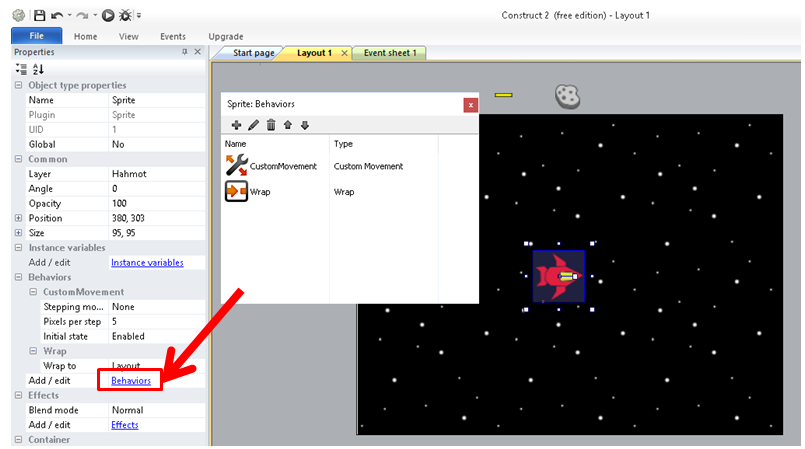Viewport: 805px width, 449px height.
Task: Move behavior up with the up arrow
Action: [287, 125]
